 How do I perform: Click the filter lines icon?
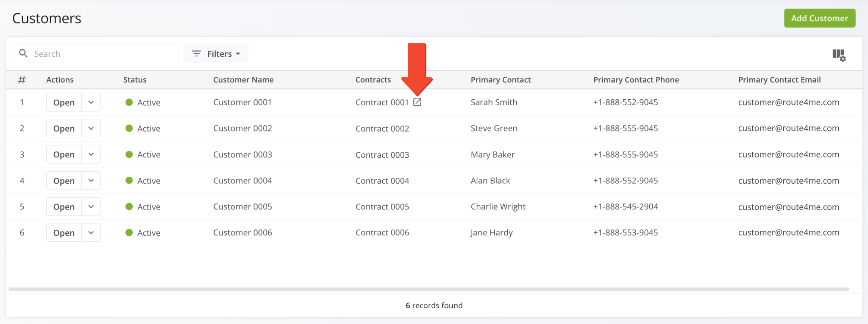tap(196, 54)
